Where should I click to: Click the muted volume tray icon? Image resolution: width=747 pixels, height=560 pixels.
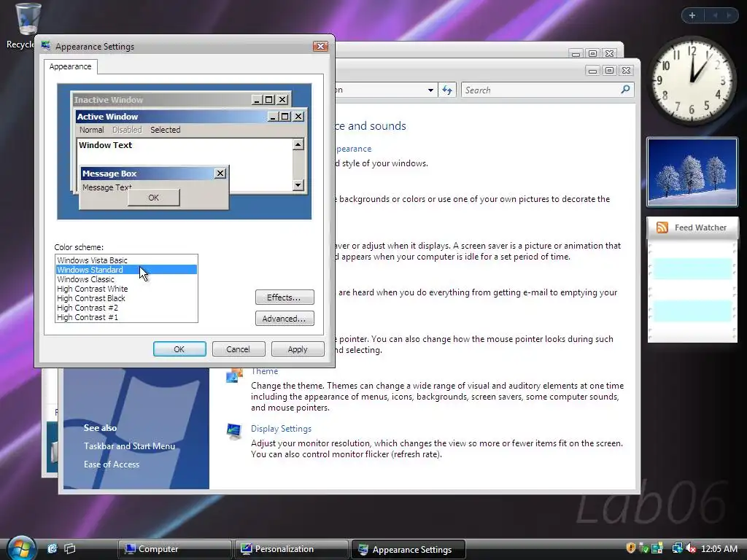(x=691, y=548)
